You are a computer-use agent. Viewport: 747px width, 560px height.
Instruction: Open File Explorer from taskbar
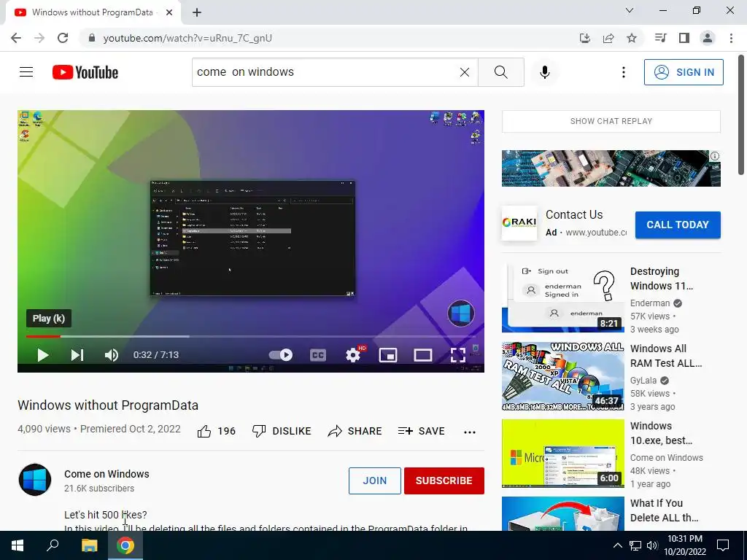point(89,545)
